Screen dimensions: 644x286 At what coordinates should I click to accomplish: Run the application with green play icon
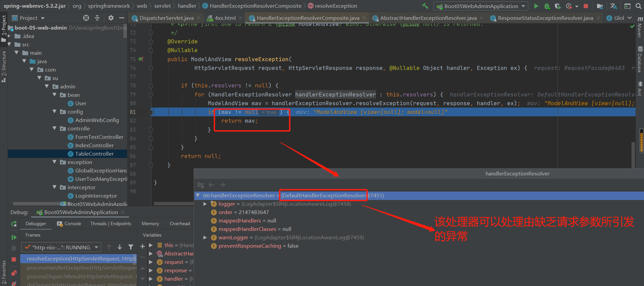[536, 6]
